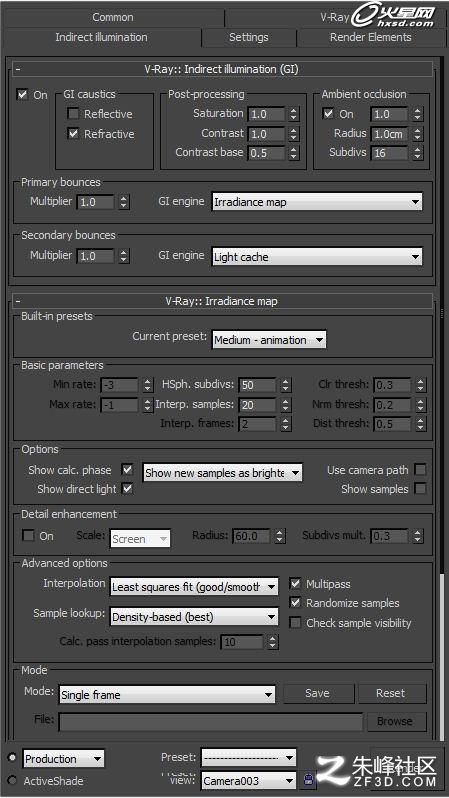
Task: Open Show new samples as brighter dropdown
Action: pyautogui.click(x=222, y=473)
